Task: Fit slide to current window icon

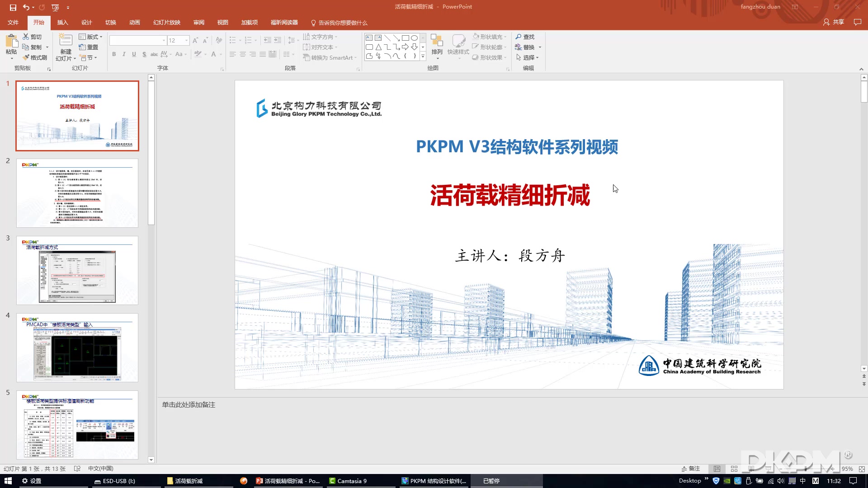Action: [862, 469]
